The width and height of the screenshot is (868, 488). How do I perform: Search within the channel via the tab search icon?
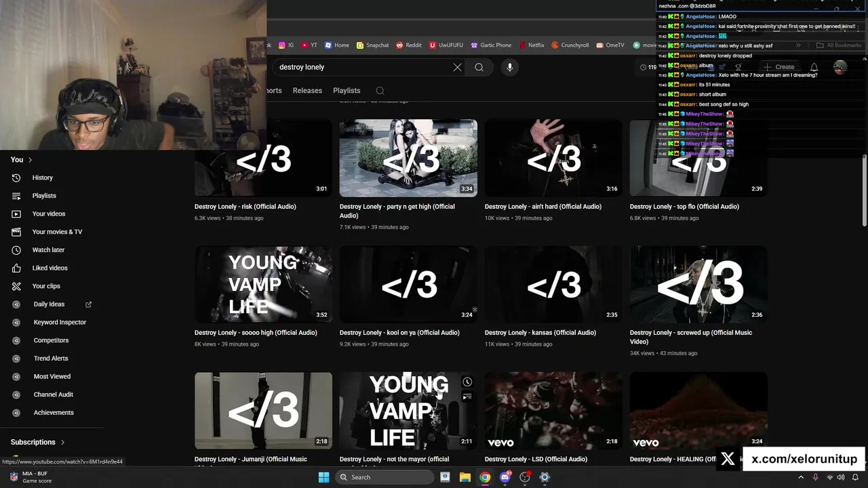380,91
